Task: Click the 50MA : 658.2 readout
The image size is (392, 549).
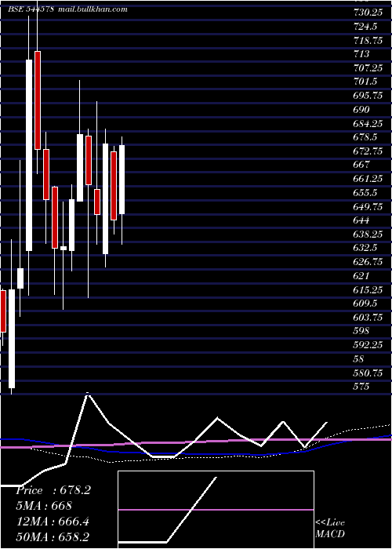Action: [x=53, y=537]
